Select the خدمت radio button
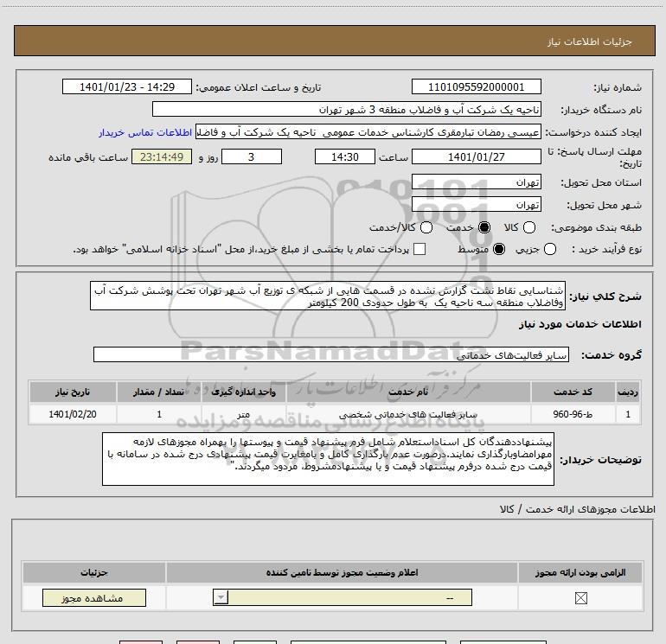 (484, 227)
